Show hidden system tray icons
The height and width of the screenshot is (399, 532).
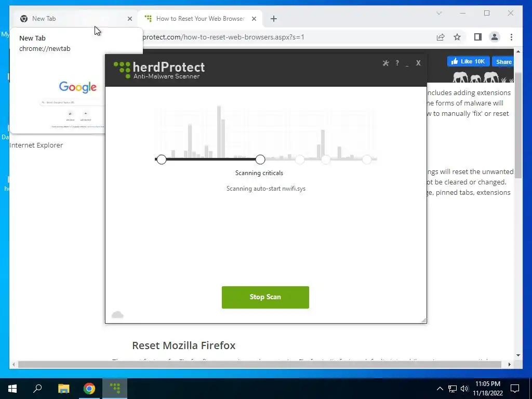click(x=440, y=389)
